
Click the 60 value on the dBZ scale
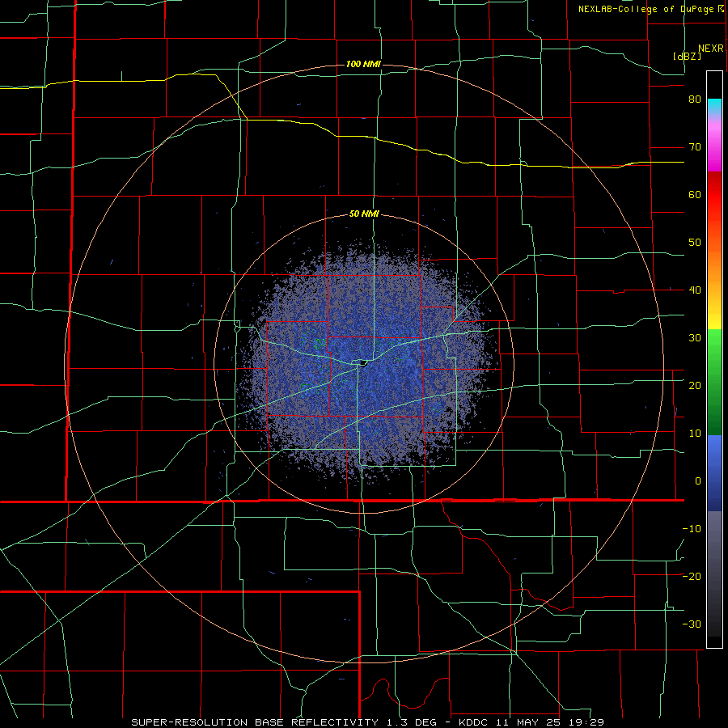(x=695, y=194)
